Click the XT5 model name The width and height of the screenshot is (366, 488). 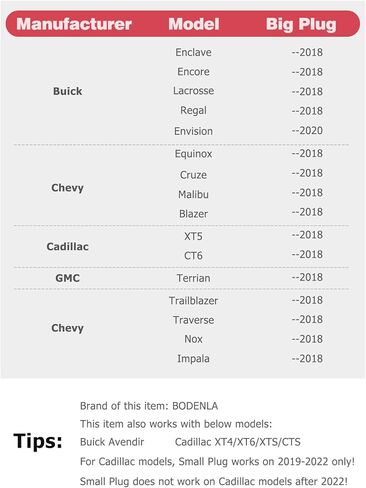point(193,236)
